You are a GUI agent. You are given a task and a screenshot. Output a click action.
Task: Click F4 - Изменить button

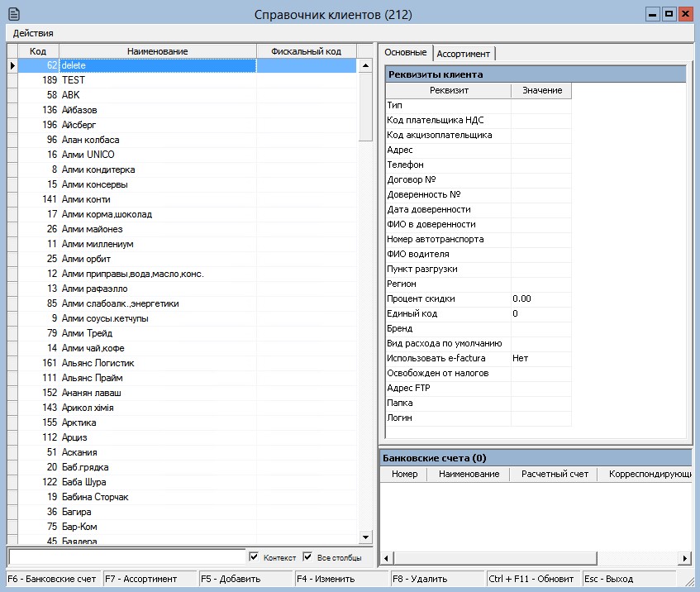[340, 579]
